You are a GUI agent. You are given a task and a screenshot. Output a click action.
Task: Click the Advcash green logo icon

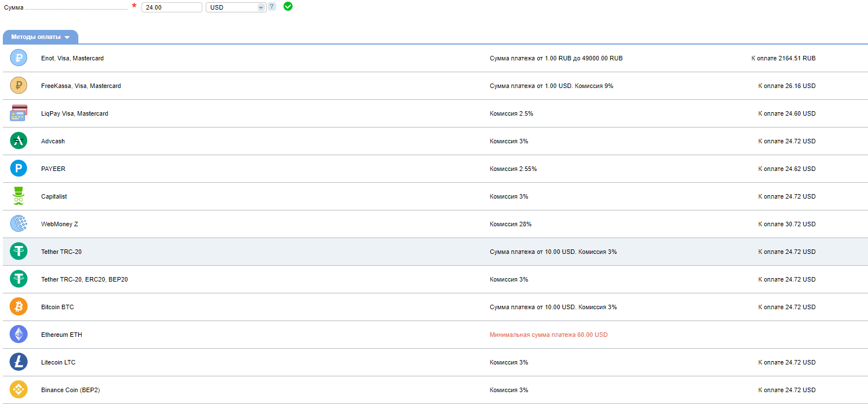pyautogui.click(x=19, y=140)
